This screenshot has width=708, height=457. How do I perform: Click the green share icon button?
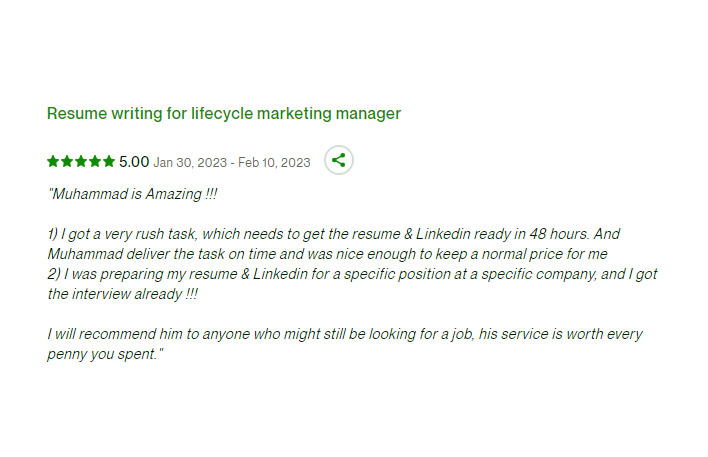pyautogui.click(x=339, y=160)
